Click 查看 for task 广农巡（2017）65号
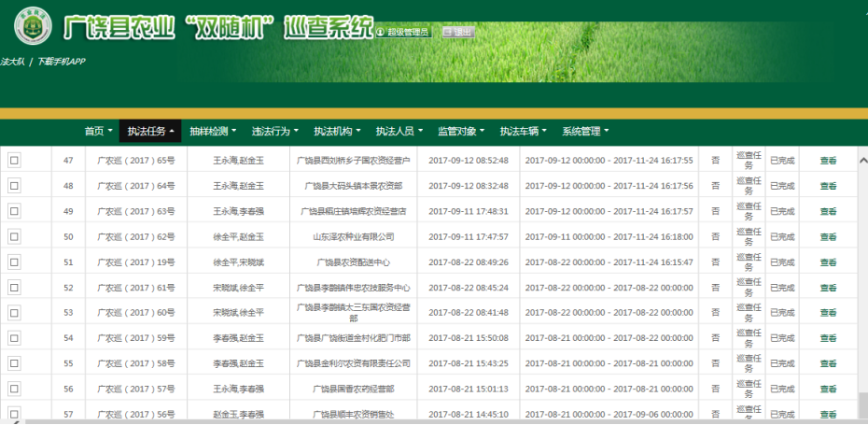The width and height of the screenshot is (868, 425). [x=828, y=161]
